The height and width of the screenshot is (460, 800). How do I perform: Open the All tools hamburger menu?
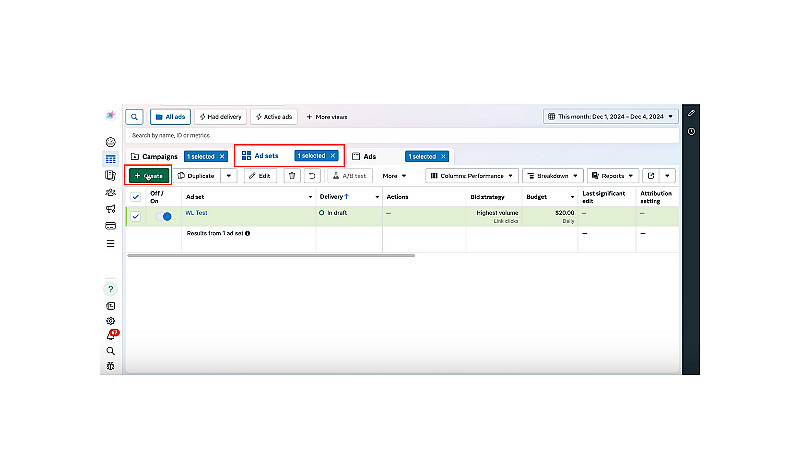coord(111,244)
